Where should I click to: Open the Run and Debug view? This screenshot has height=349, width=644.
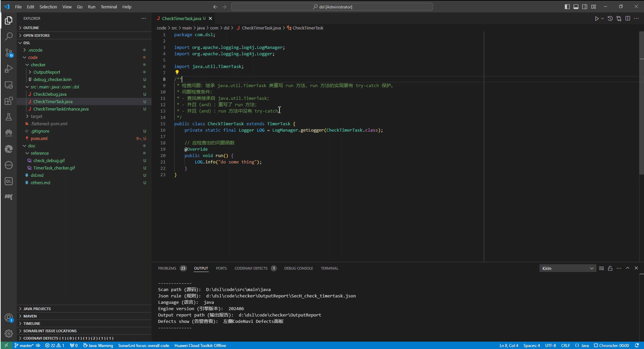pyautogui.click(x=9, y=69)
